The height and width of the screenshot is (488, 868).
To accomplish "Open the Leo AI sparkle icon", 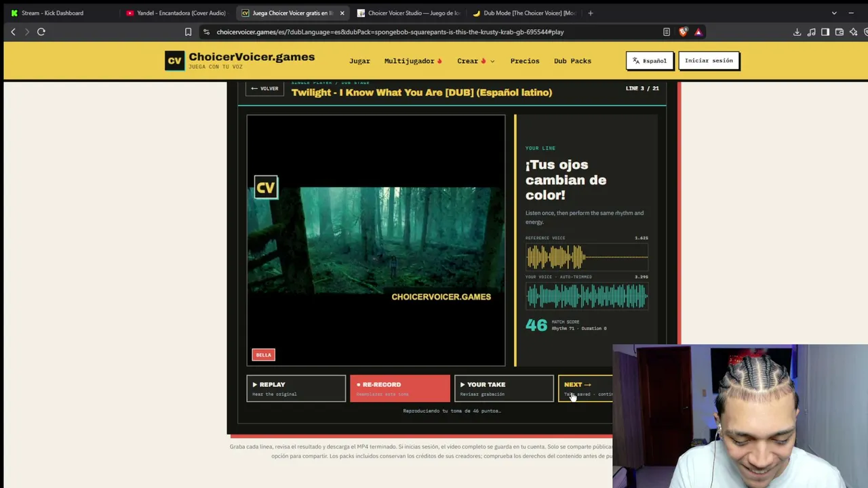I will 854,32.
